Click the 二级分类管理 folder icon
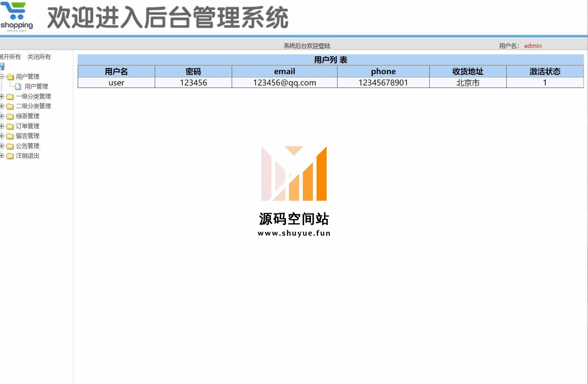Image resolution: width=588 pixels, height=384 pixels. click(x=10, y=106)
